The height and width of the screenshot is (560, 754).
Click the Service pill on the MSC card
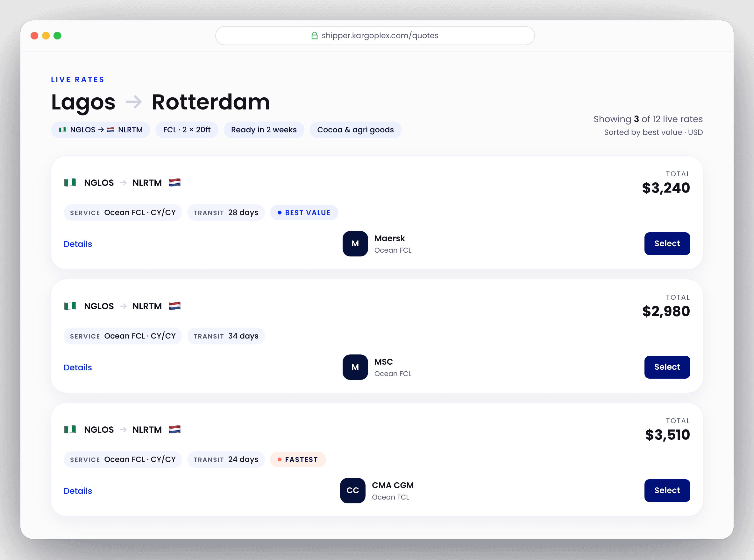click(123, 336)
